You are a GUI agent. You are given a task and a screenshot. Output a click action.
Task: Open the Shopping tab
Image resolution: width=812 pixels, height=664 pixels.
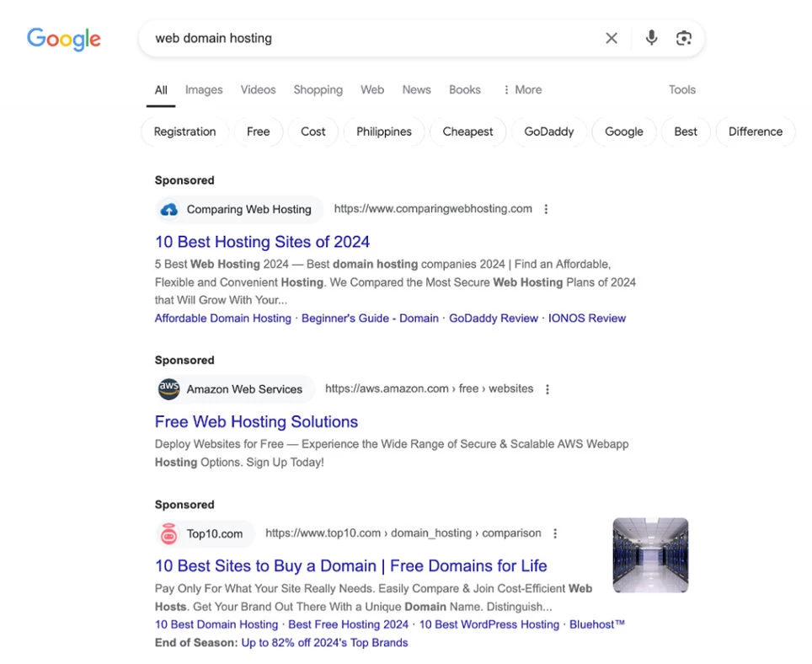click(x=318, y=90)
